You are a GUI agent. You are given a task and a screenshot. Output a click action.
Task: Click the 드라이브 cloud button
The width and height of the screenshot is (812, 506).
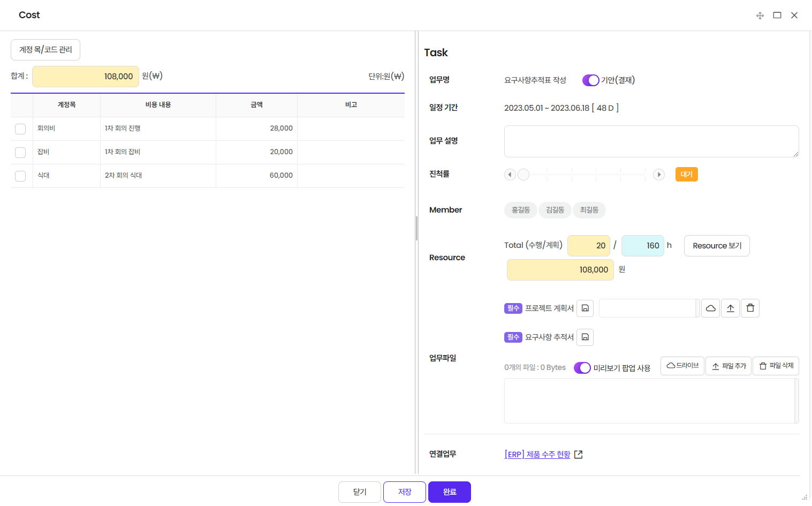(x=682, y=366)
